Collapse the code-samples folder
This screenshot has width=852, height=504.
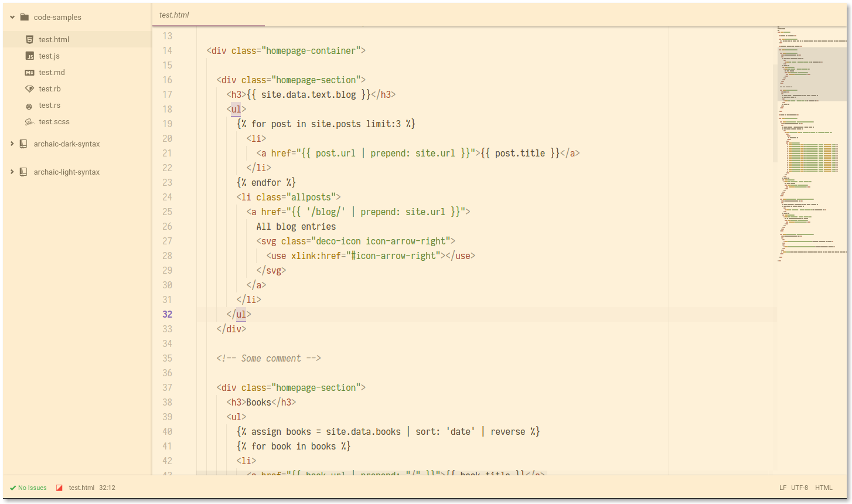click(12, 17)
